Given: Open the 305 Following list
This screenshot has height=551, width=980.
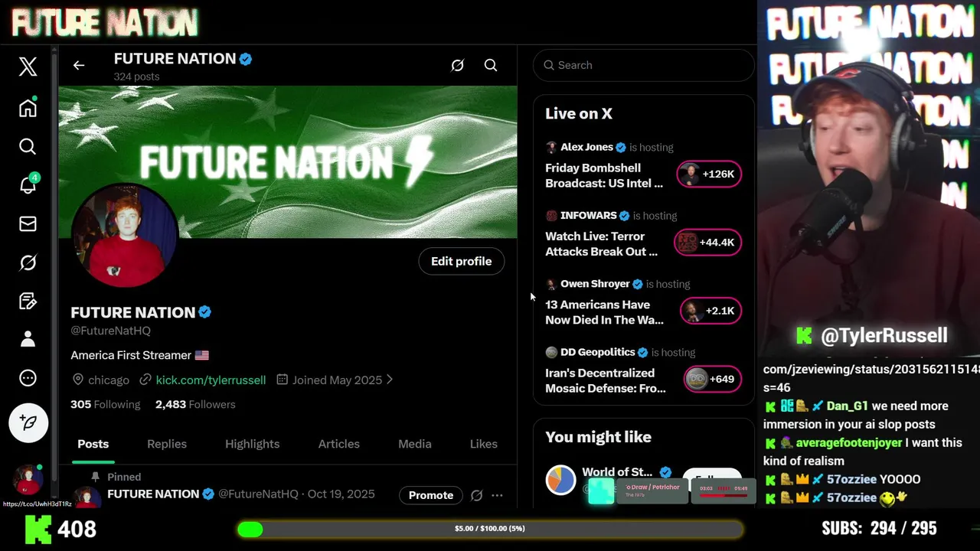Looking at the screenshot, I should click(106, 404).
